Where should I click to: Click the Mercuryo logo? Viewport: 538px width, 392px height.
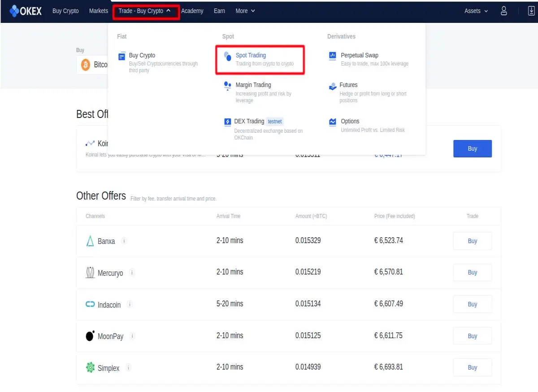click(90, 272)
